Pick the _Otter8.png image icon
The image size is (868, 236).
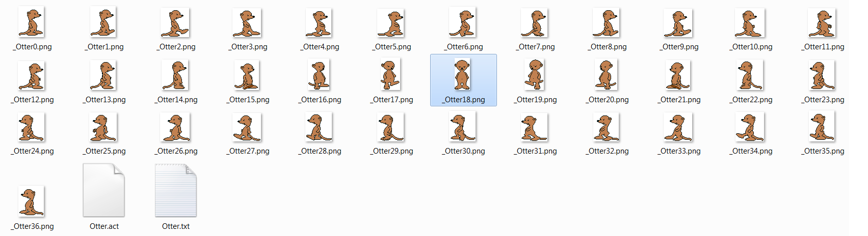pyautogui.click(x=607, y=23)
